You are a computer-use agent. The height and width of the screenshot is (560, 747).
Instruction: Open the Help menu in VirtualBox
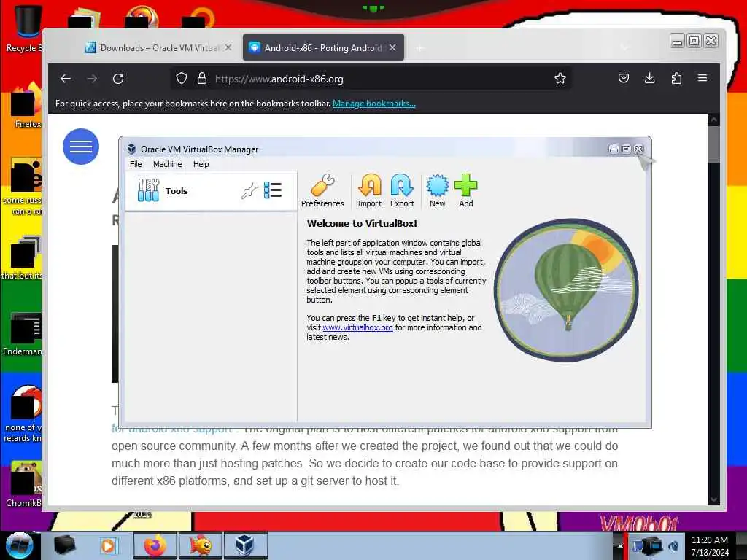[201, 164]
